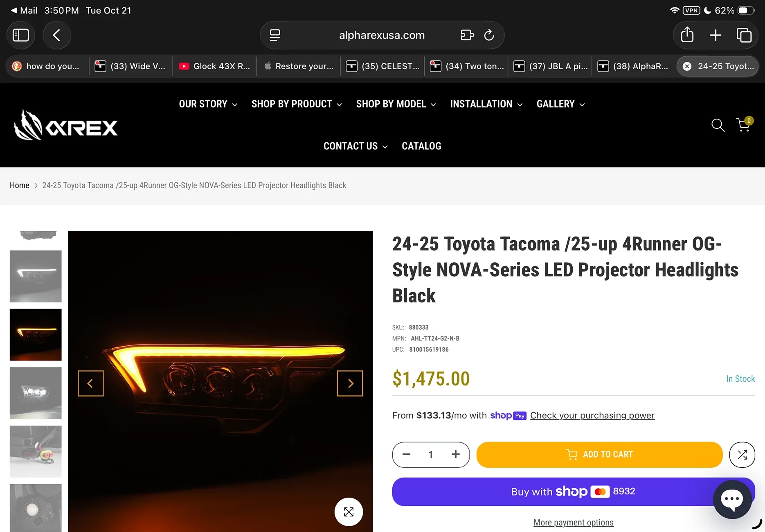The width and height of the screenshot is (765, 532).
Task: View the shopping cart
Action: [743, 125]
